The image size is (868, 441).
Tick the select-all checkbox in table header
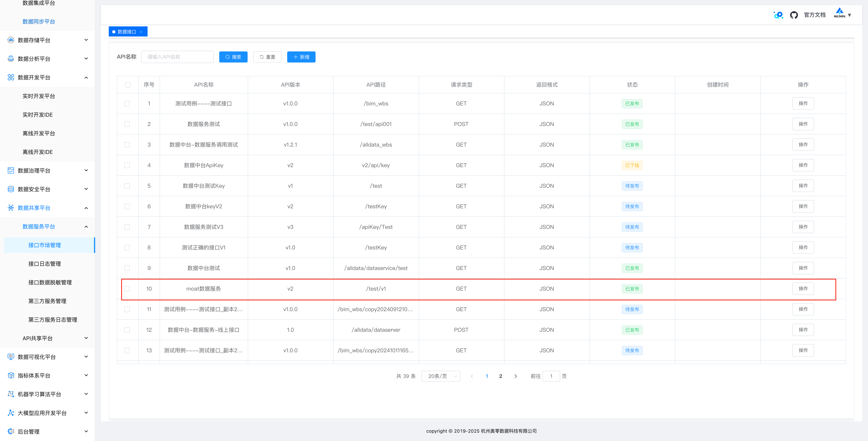pos(128,85)
